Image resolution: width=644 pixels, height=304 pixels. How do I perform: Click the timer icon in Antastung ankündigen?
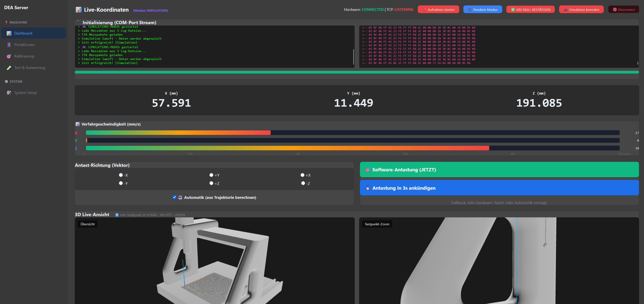pos(368,188)
